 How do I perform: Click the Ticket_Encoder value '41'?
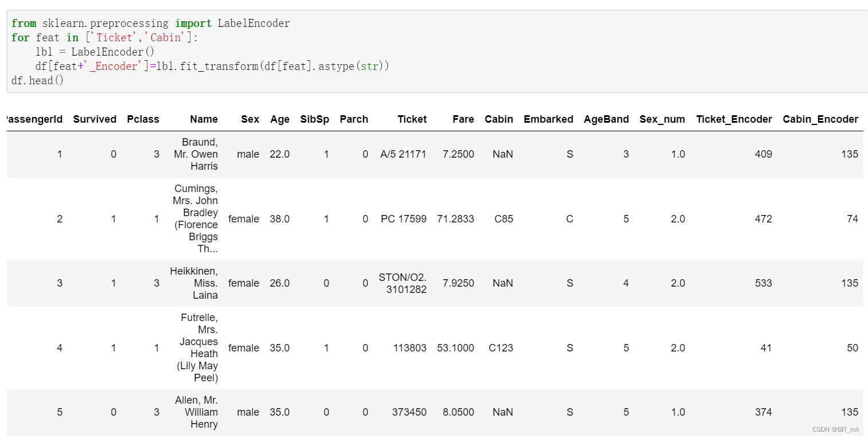766,348
